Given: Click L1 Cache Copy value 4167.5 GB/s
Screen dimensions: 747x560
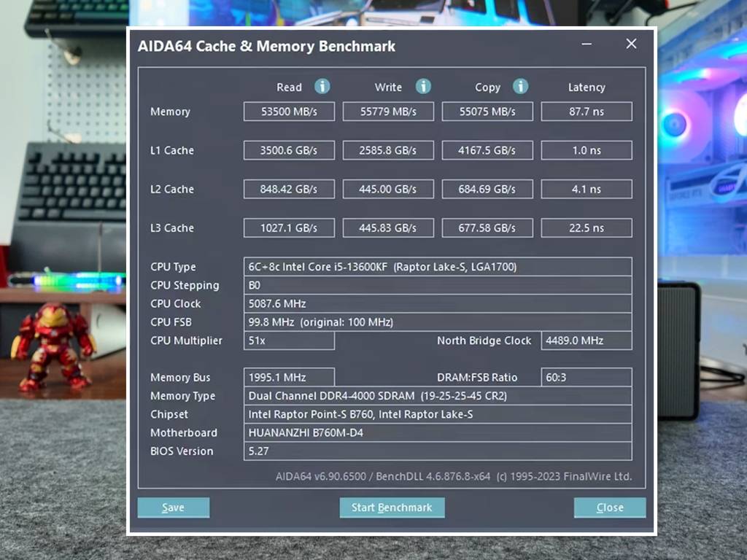Looking at the screenshot, I should (487, 150).
